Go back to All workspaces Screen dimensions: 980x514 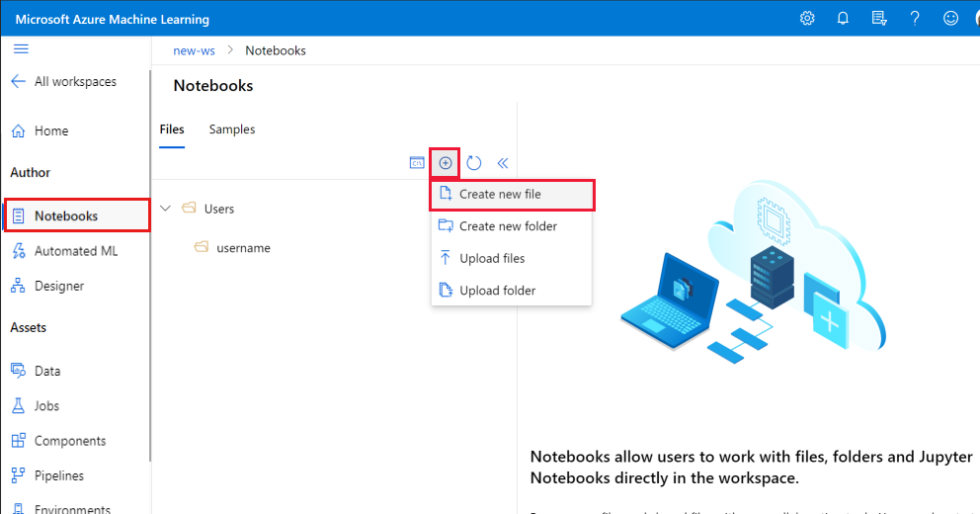tap(64, 81)
